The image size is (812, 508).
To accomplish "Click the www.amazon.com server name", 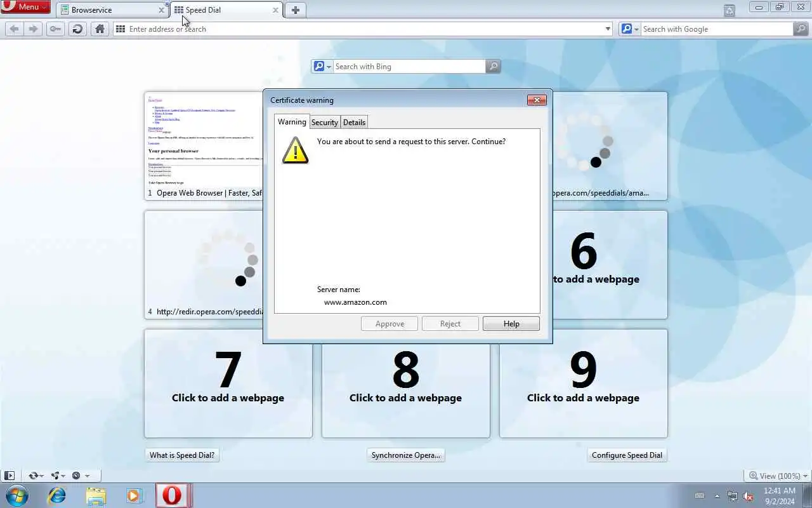I will 355,302.
